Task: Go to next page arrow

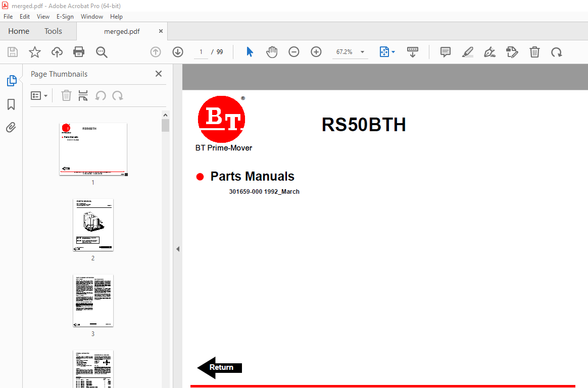Action: pyautogui.click(x=178, y=52)
